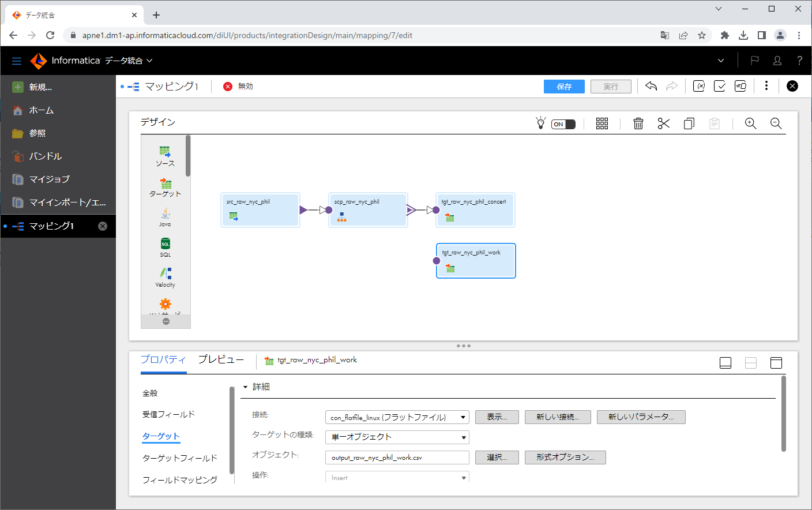Validate the mapping with the checkmark icon
The width and height of the screenshot is (812, 510).
(720, 85)
